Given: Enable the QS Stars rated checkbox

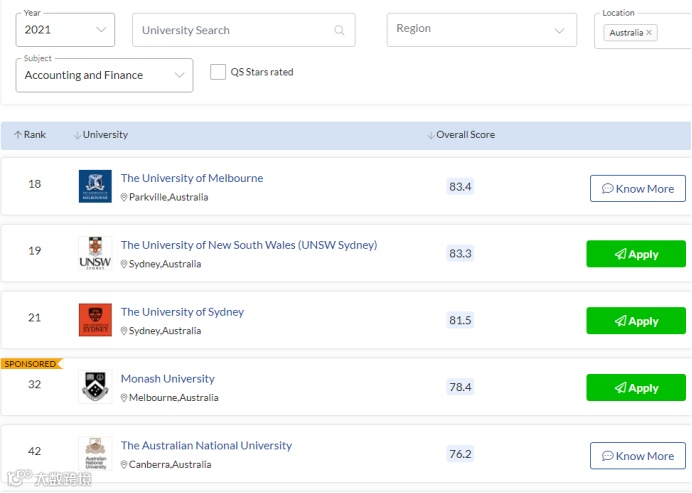Looking at the screenshot, I should click(x=218, y=72).
